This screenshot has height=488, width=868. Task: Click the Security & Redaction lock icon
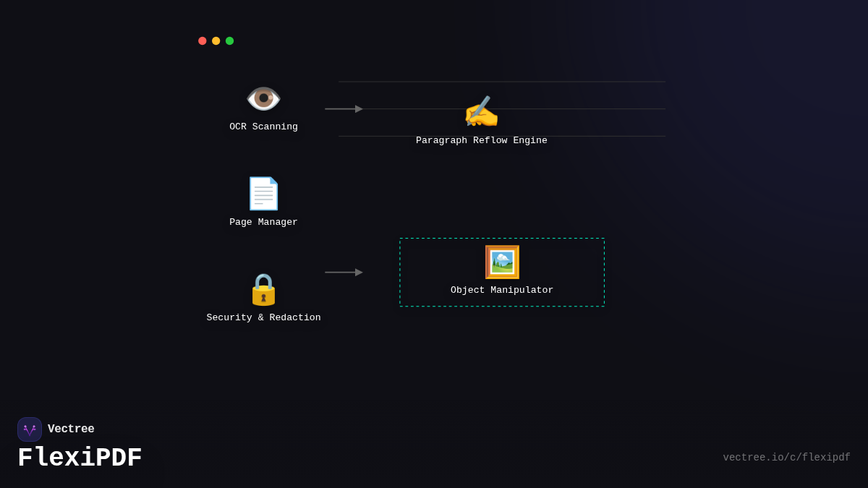263,289
